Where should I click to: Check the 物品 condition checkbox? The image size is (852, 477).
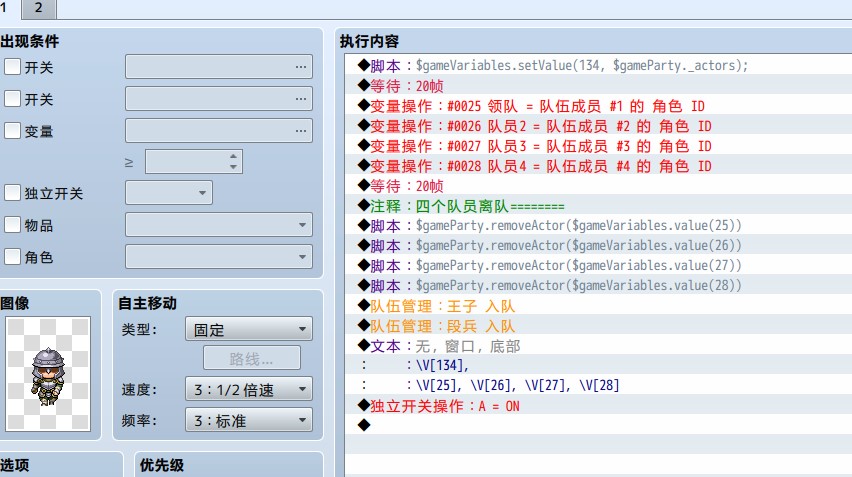click(x=12, y=225)
